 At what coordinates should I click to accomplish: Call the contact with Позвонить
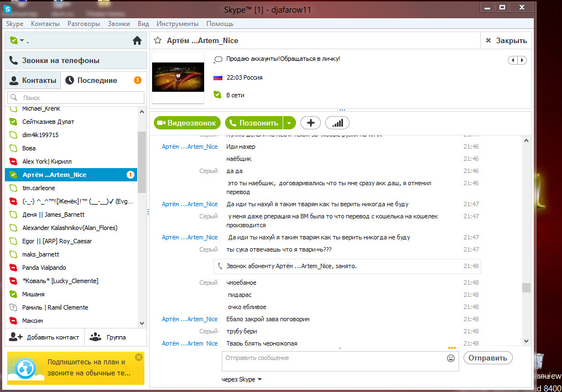pyautogui.click(x=254, y=123)
